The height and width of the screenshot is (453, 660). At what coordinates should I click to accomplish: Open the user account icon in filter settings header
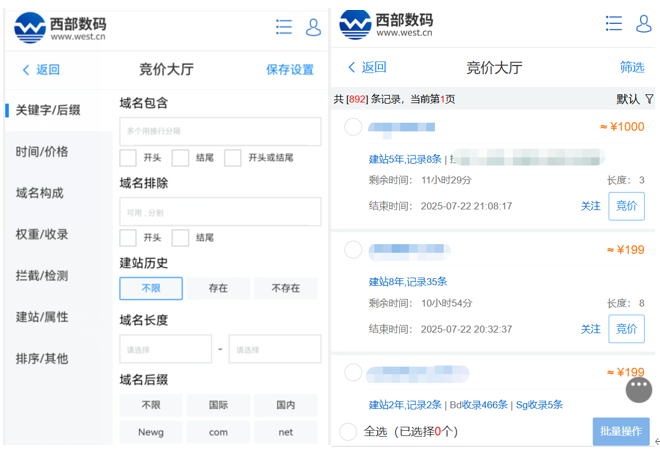(313, 27)
